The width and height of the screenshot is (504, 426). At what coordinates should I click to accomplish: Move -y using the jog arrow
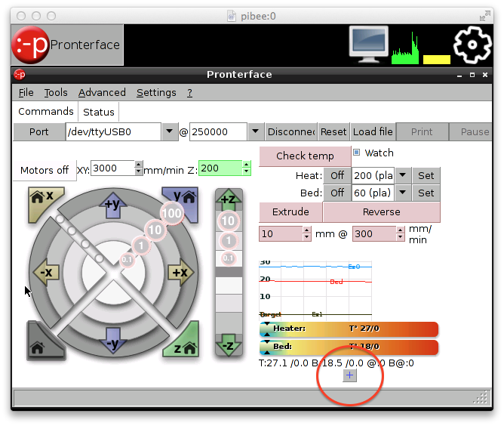click(112, 341)
